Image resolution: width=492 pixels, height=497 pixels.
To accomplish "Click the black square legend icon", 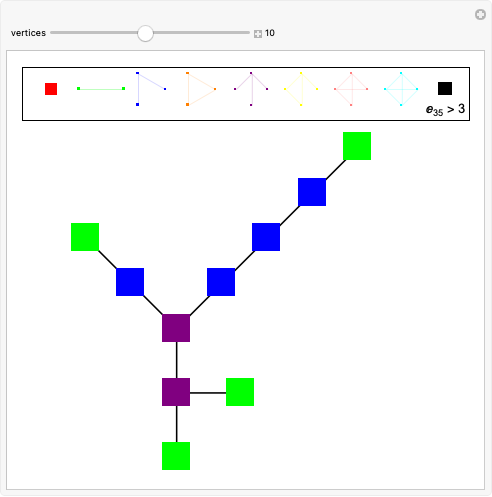I will 445,89.
